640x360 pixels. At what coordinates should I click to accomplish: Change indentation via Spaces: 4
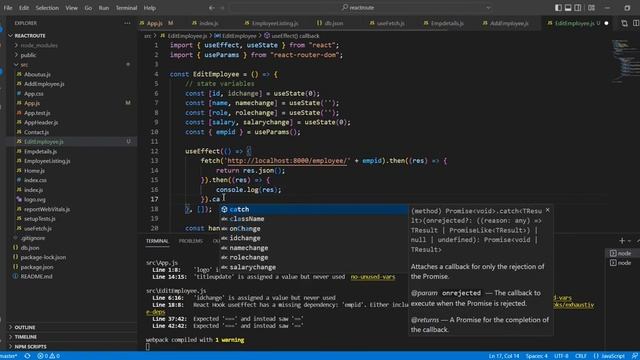537,356
